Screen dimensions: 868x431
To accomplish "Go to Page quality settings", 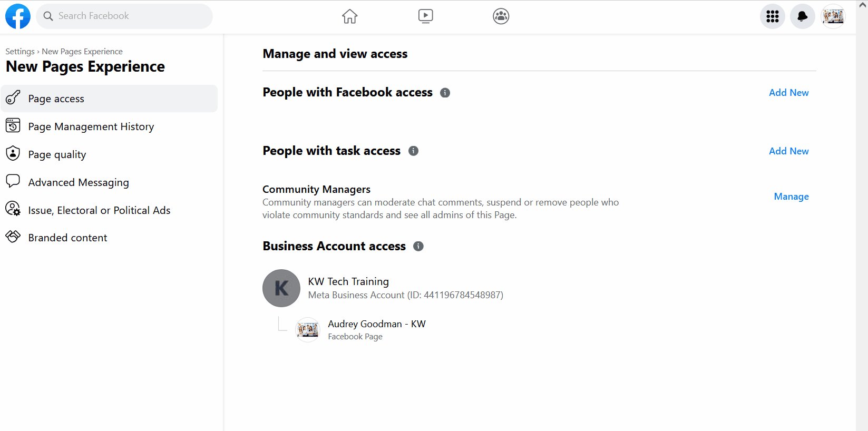I will click(x=109, y=154).
